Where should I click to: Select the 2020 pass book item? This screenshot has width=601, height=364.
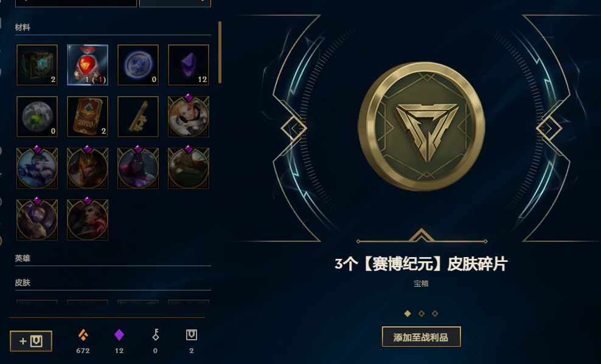pos(88,116)
